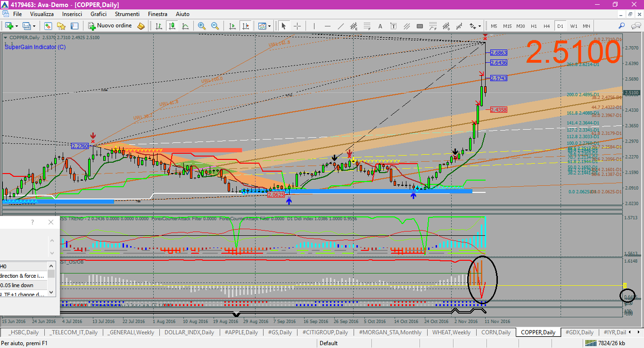This screenshot has width=644, height=348.
Task: Open the search magnifier icon
Action: (621, 26)
